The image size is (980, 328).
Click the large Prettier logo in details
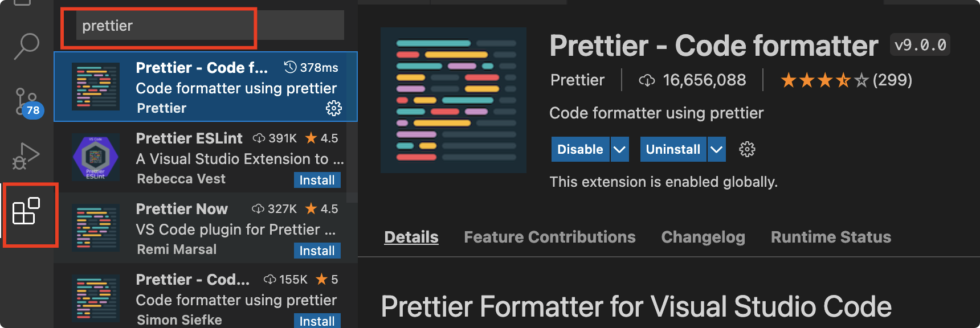[454, 100]
